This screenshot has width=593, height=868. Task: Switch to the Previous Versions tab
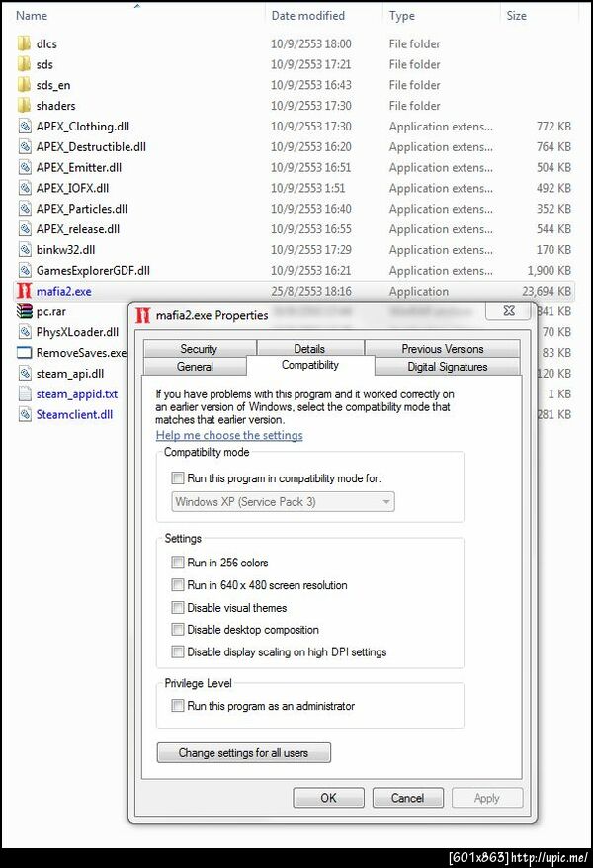tap(443, 349)
